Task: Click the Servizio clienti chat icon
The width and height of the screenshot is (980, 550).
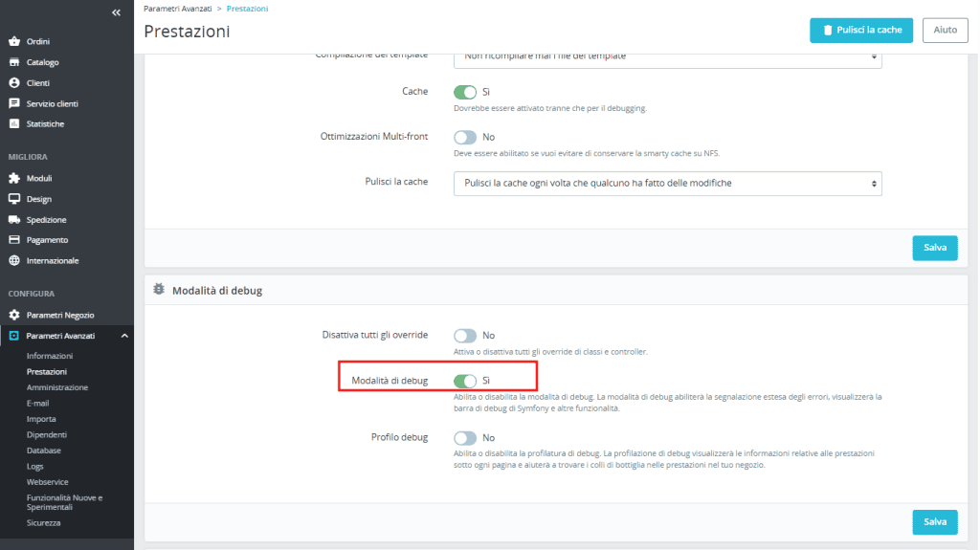Action: coord(14,103)
